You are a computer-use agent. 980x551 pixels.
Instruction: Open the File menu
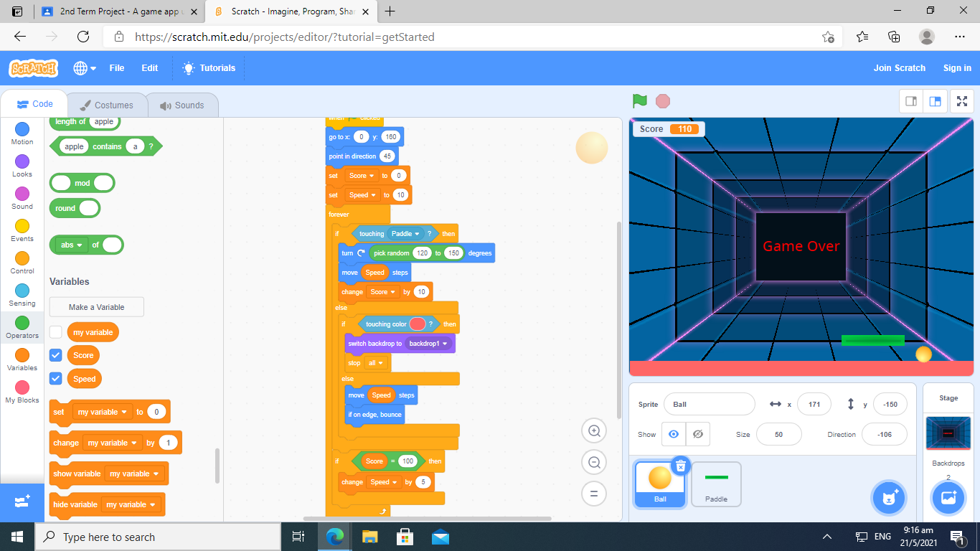click(x=116, y=68)
